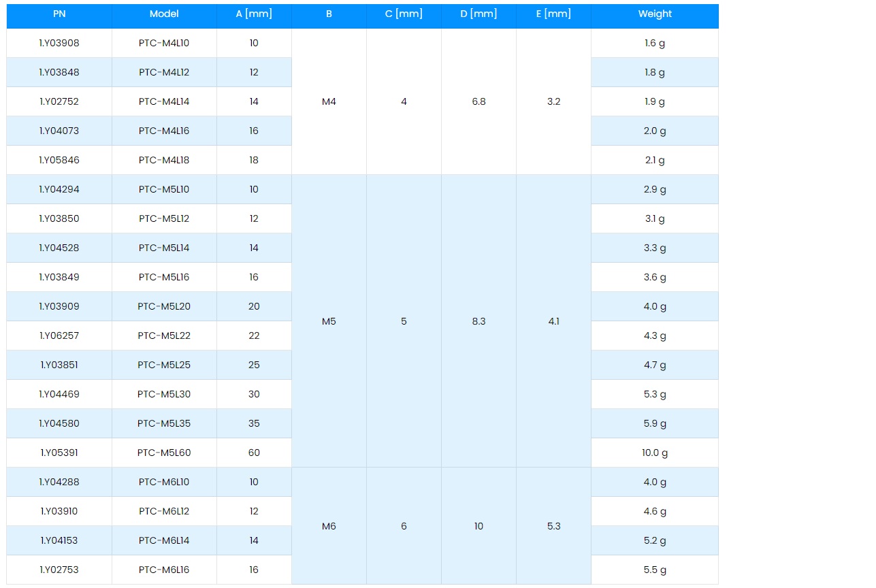Select part number 1.Y02752
Viewport: 876px width, 588px height.
coord(59,102)
